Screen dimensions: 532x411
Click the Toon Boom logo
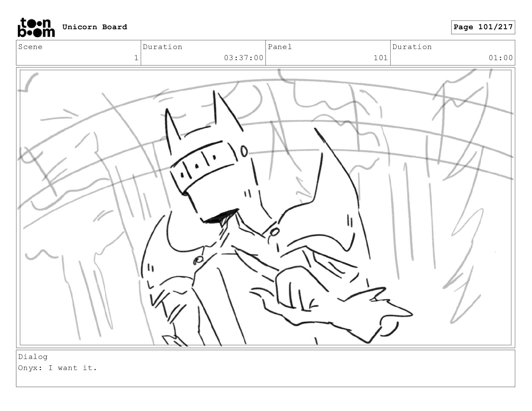(36, 27)
